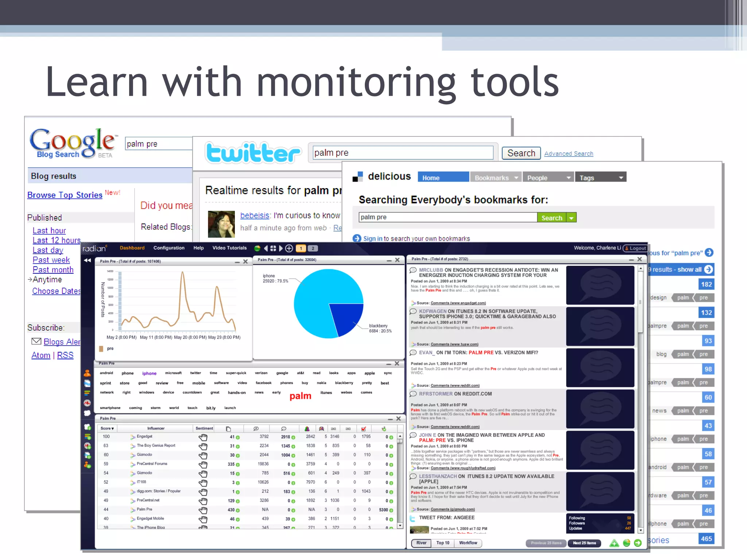Open the Dashboard menu in Radian6
747x560 pixels.
coord(132,248)
